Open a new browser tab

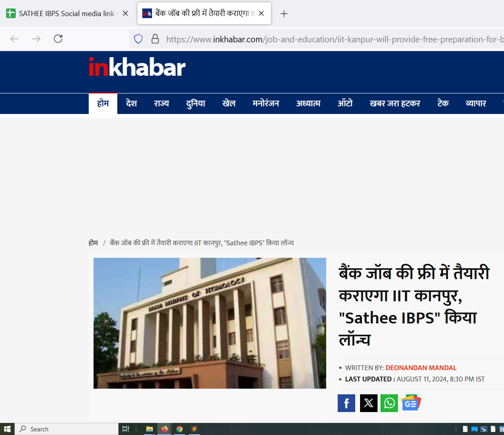pyautogui.click(x=284, y=14)
